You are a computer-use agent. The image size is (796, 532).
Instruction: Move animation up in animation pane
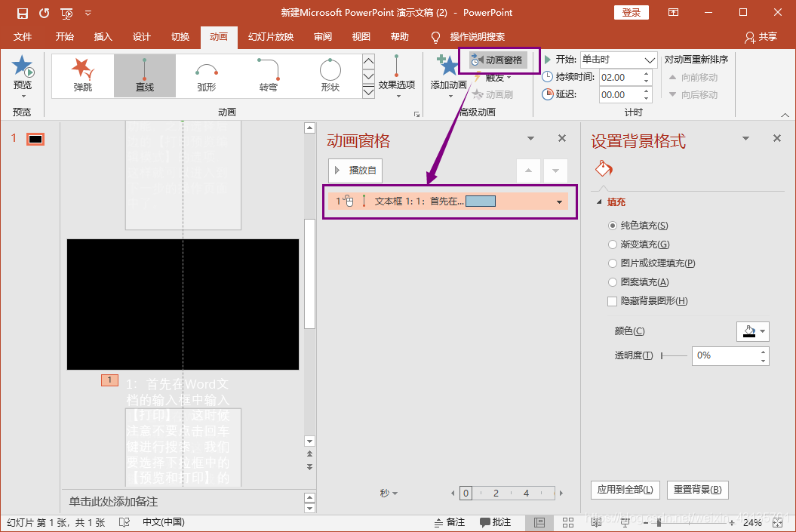point(528,171)
